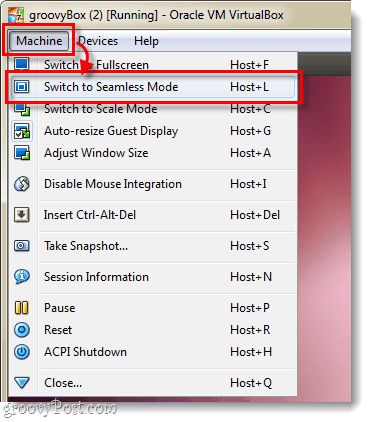Screen dimensions: 371x422
Task: Click the Host+N shortcut text
Action: tap(251, 277)
